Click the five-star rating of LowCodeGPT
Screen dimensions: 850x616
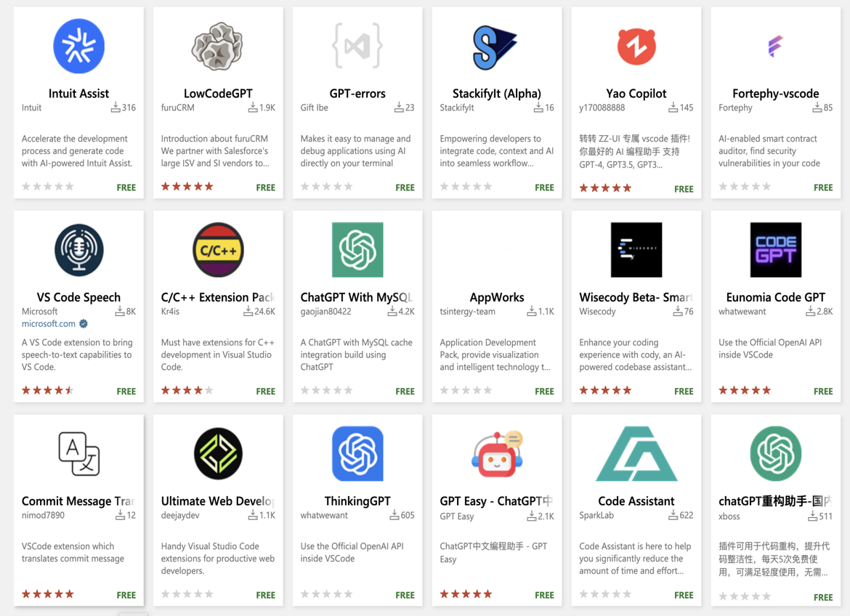[187, 187]
